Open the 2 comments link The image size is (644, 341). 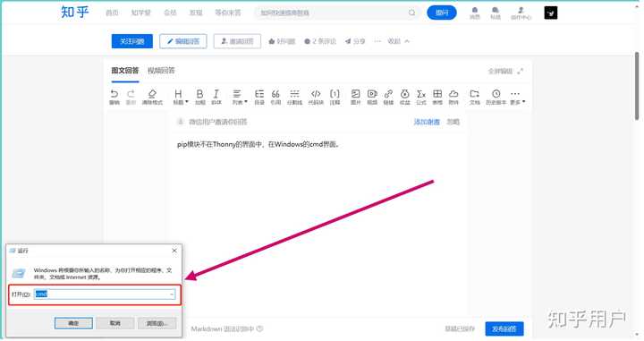point(320,41)
